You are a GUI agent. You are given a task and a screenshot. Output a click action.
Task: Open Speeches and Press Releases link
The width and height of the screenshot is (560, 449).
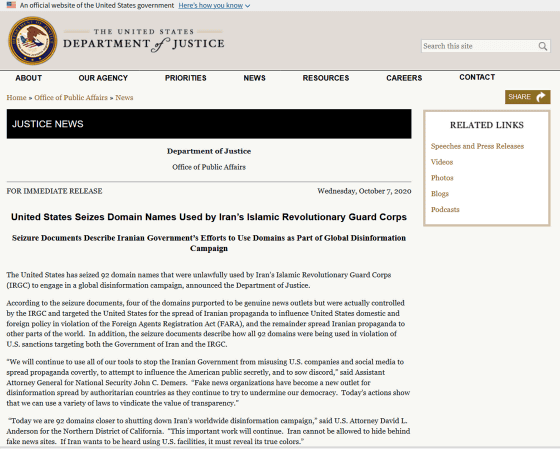pos(477,146)
